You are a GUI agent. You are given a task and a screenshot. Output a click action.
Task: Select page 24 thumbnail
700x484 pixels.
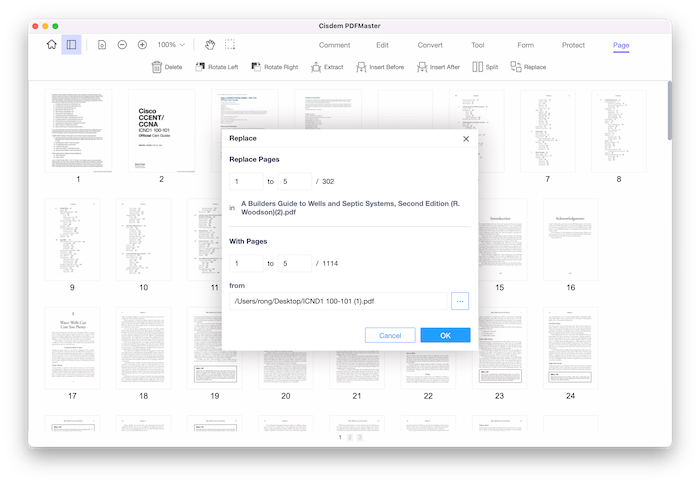click(571, 348)
